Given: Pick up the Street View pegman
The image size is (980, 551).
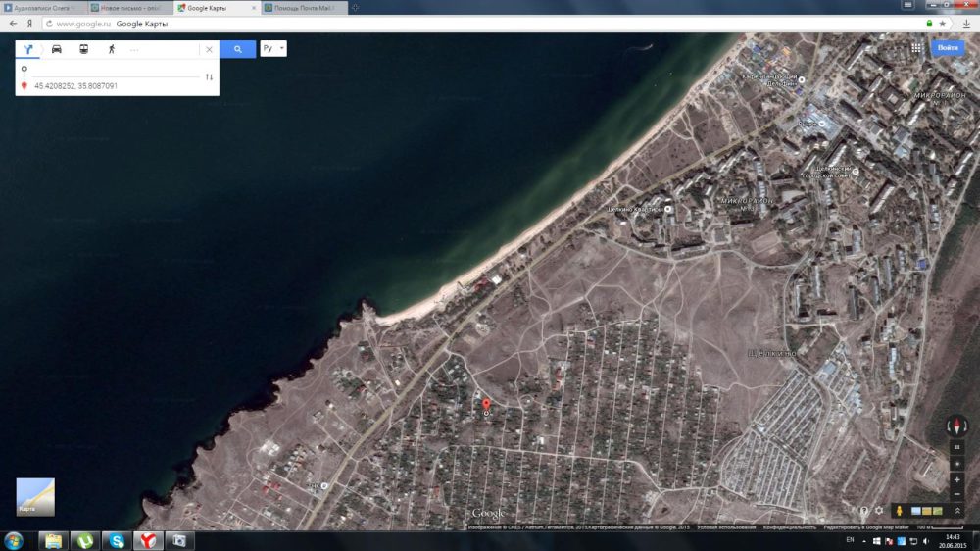Looking at the screenshot, I should (x=898, y=511).
